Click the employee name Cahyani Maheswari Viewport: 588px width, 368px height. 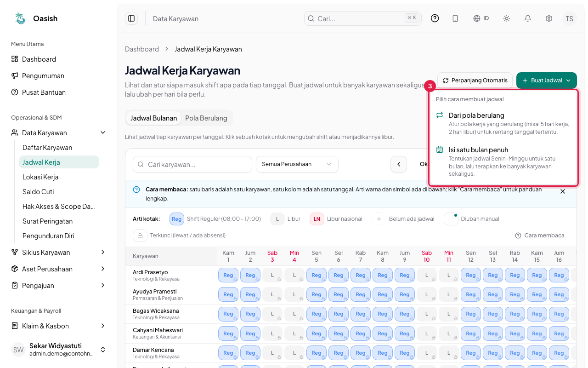tap(158, 330)
